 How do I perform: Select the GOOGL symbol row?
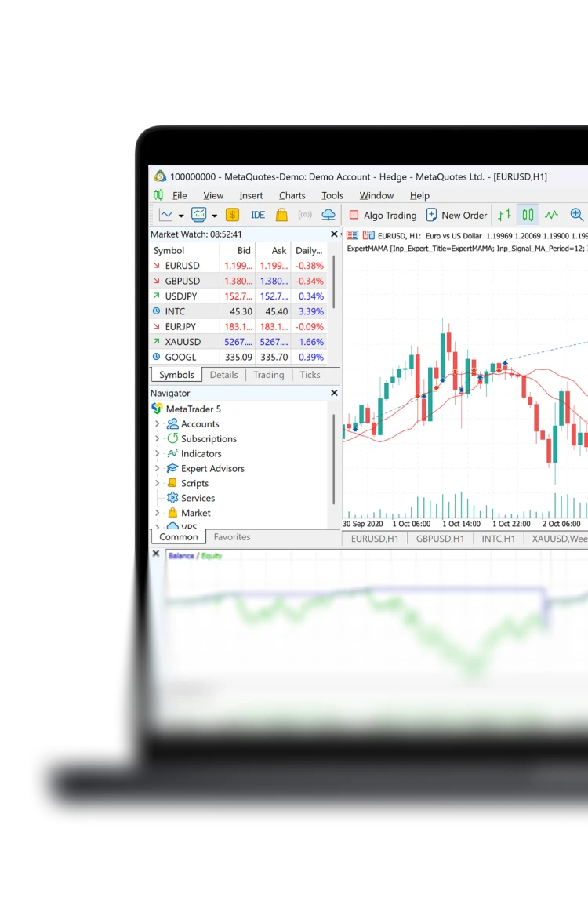point(238,357)
